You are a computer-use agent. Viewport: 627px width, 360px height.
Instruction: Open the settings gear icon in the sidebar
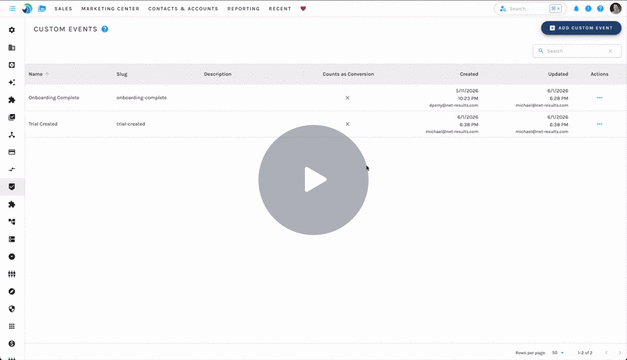pyautogui.click(x=12, y=30)
